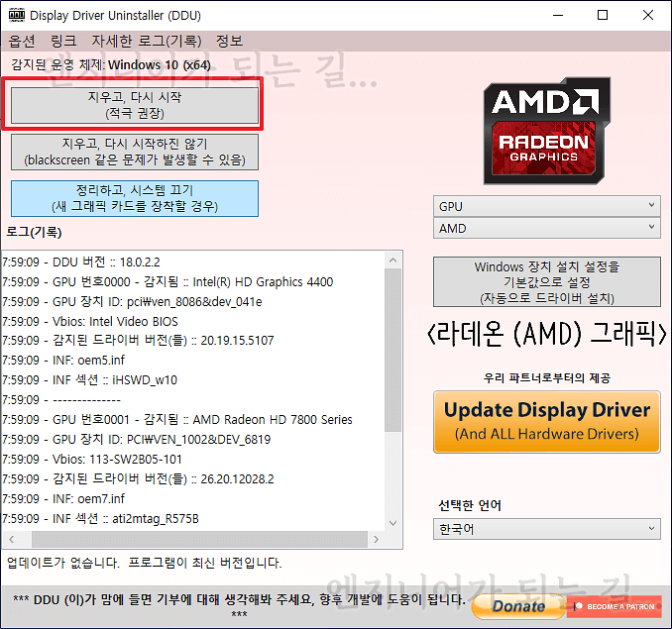
Task: Select log line 'INF: oem5.inf'
Action: [63, 361]
